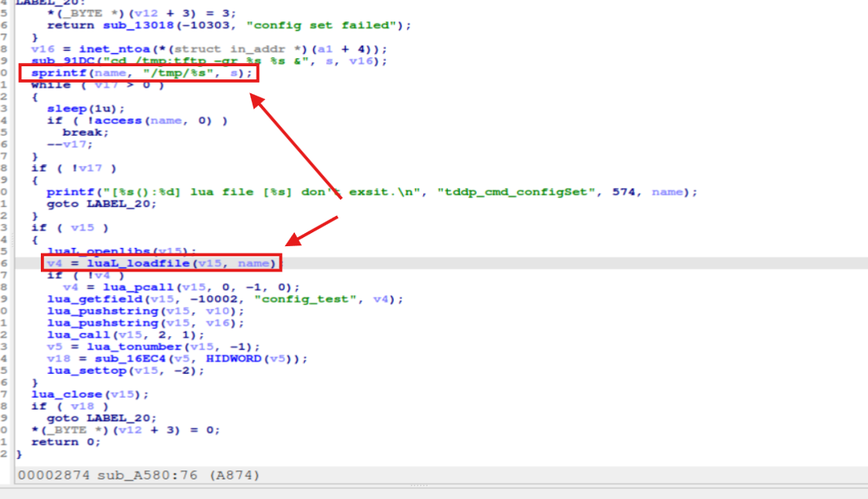Screen dimensions: 868x499
Task: Click the break statement
Action: (x=86, y=133)
